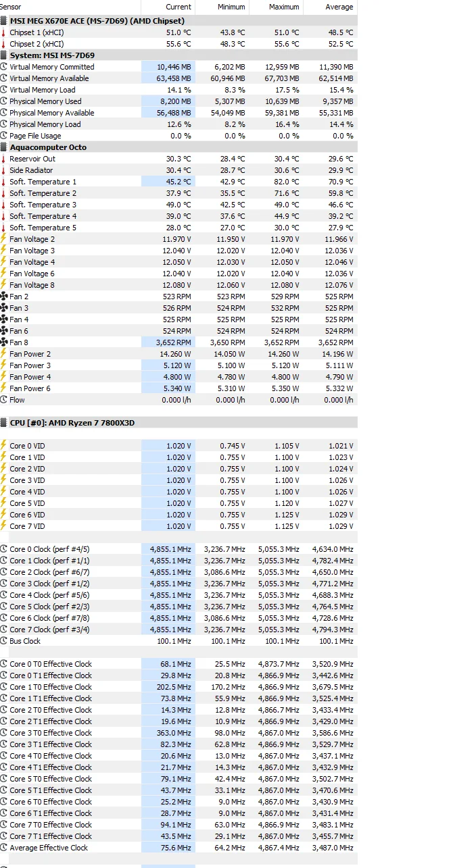Click the clock icon beside Core 3 T0 Effective Clock

tap(3, 733)
